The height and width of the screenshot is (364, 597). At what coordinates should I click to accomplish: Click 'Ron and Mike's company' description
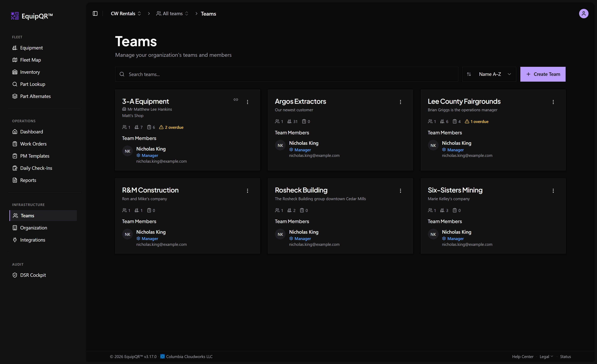point(144,199)
